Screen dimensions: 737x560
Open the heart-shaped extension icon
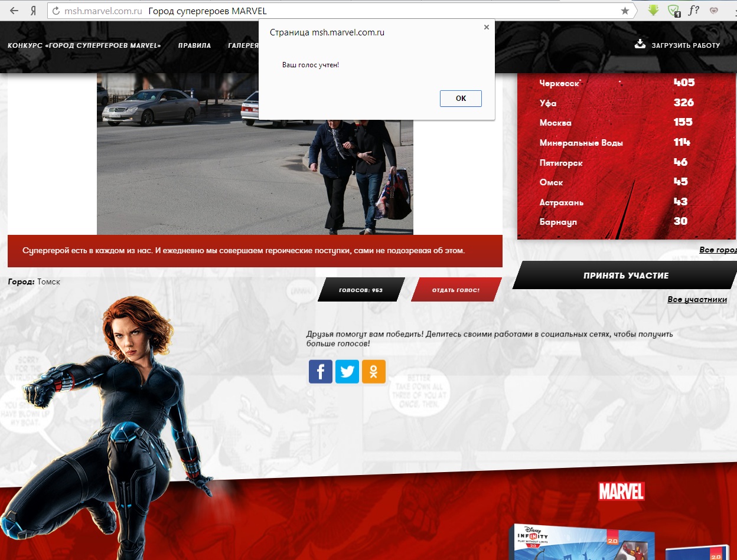click(x=714, y=10)
